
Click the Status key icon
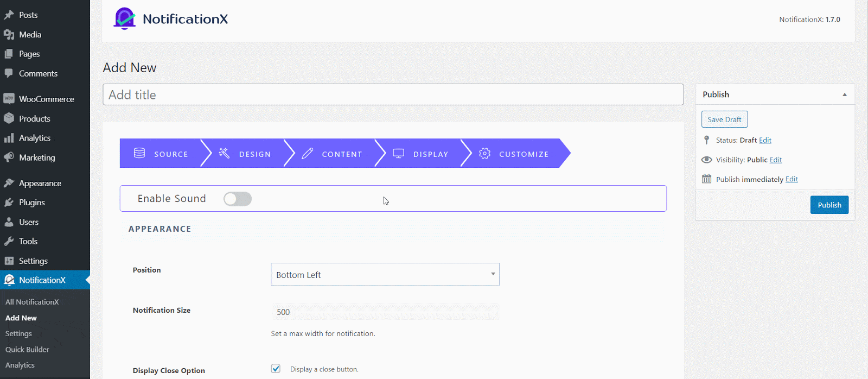tap(706, 140)
